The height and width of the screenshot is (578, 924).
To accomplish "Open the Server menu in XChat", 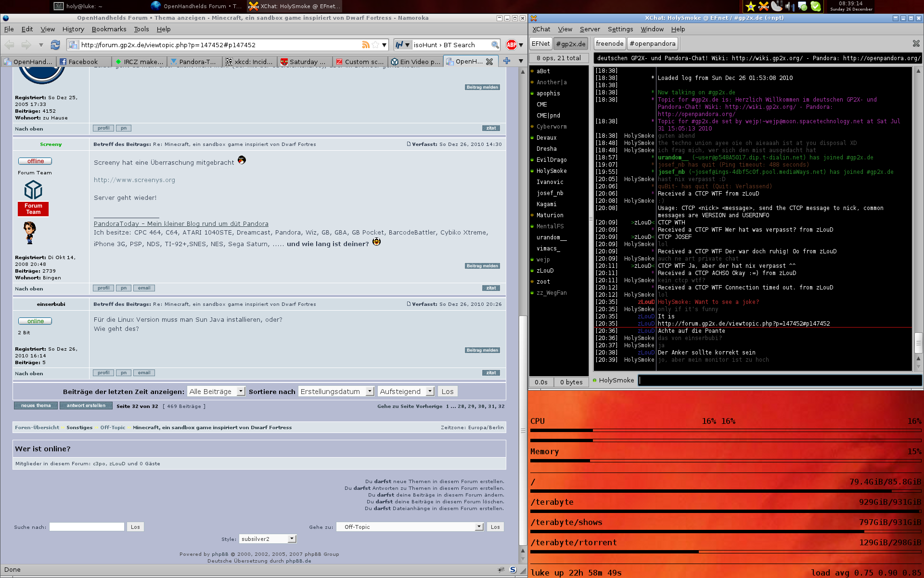I will [x=590, y=29].
